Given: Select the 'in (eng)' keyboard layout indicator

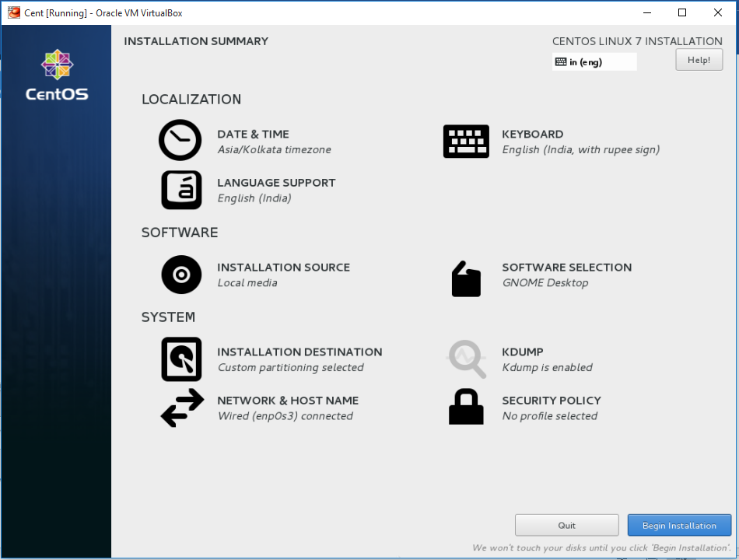Looking at the screenshot, I should click(594, 61).
